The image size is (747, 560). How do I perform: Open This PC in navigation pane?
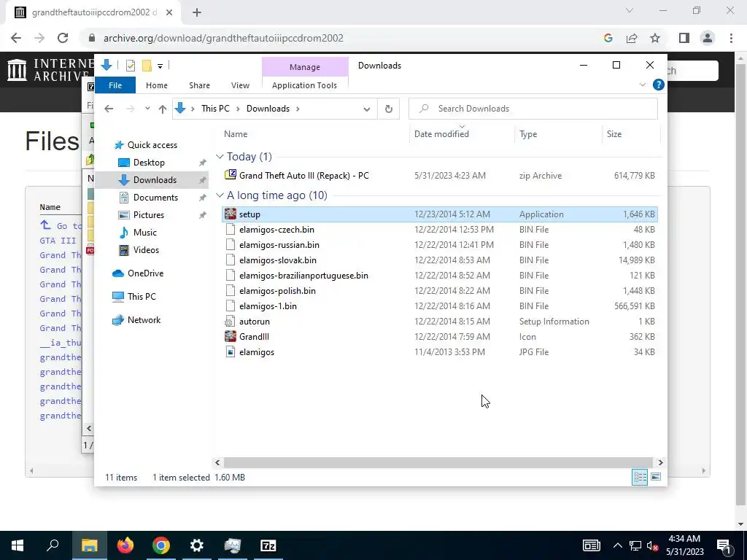[x=142, y=296]
